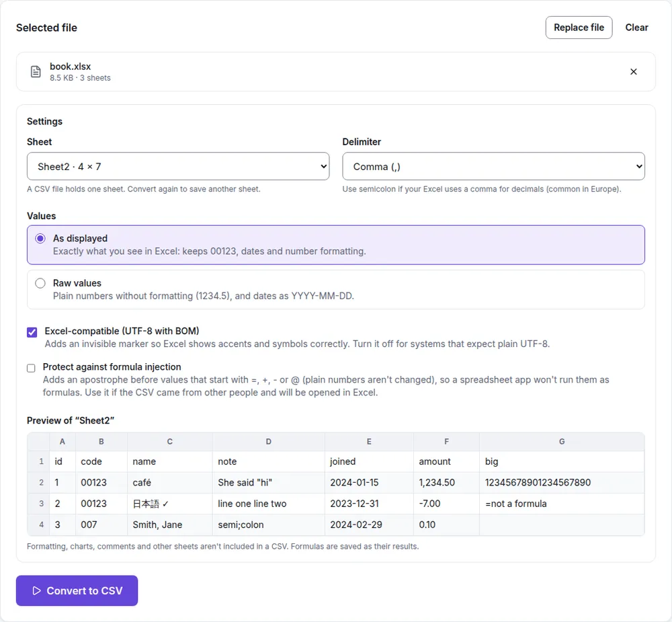Screen dimensions: 672x622
Task: Click the cell containing café
Action: pyautogui.click(x=170, y=483)
